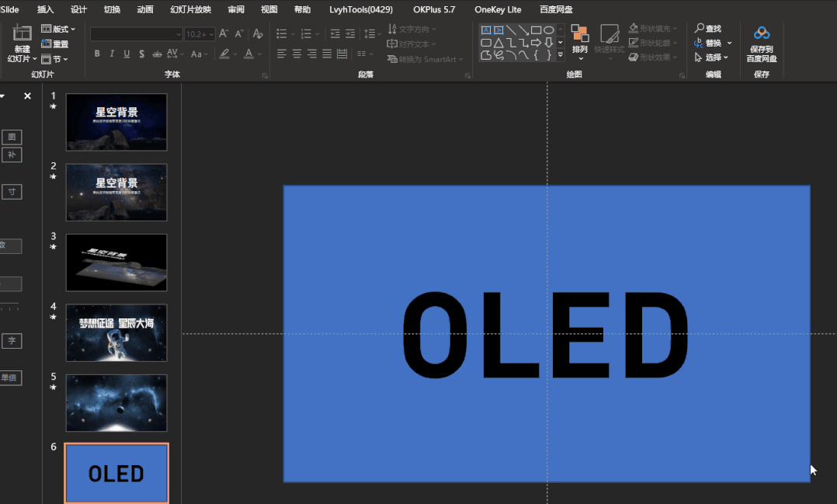Expand the font size dropdown
The width and height of the screenshot is (837, 504).
tap(211, 34)
